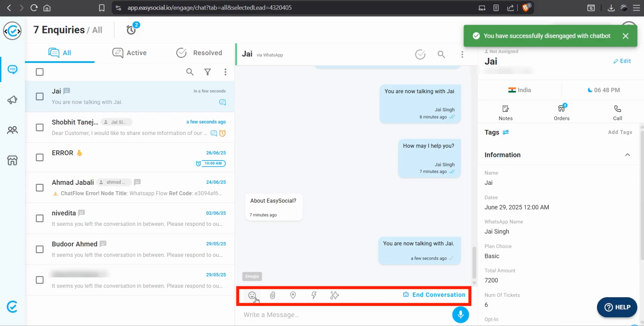The width and height of the screenshot is (644, 326).
Task: Search within Jai's conversation
Action: click(441, 54)
